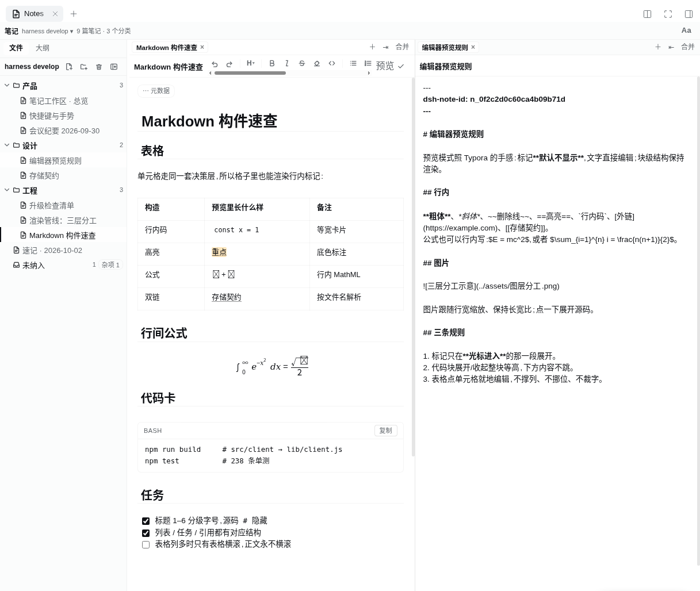700x591 pixels.
Task: Open note 渲染管线：三层分工
Action: click(x=63, y=220)
